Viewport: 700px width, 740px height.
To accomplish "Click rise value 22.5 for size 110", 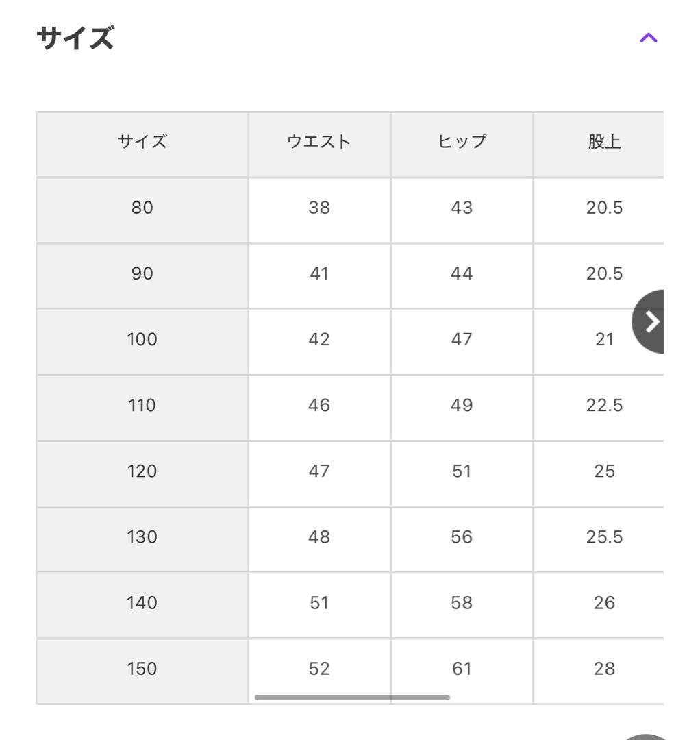I will (x=604, y=405).
